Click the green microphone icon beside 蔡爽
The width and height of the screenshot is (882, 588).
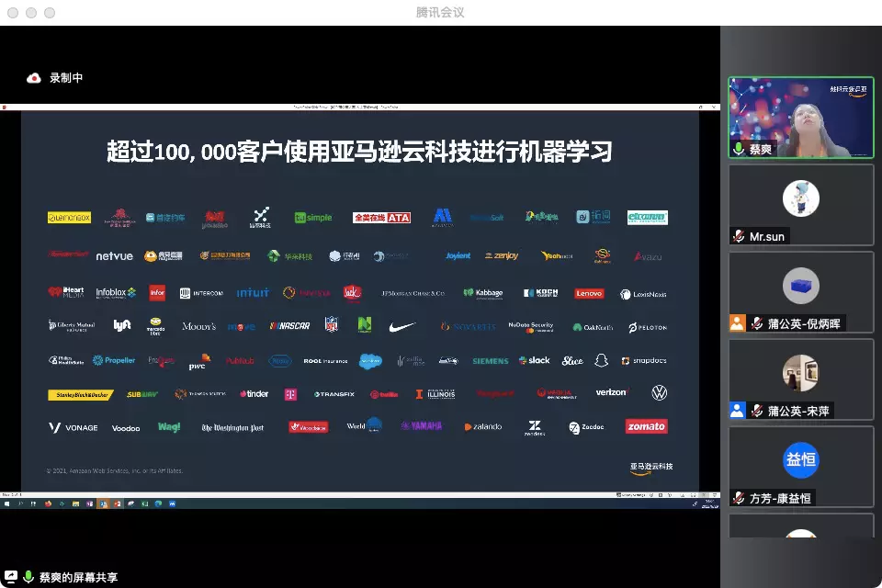pos(739,149)
